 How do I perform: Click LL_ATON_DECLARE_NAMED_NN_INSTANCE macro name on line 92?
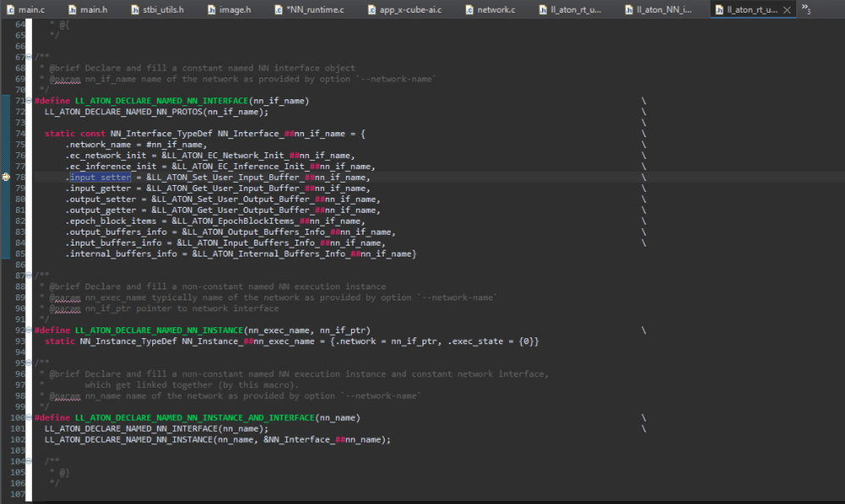click(x=157, y=330)
